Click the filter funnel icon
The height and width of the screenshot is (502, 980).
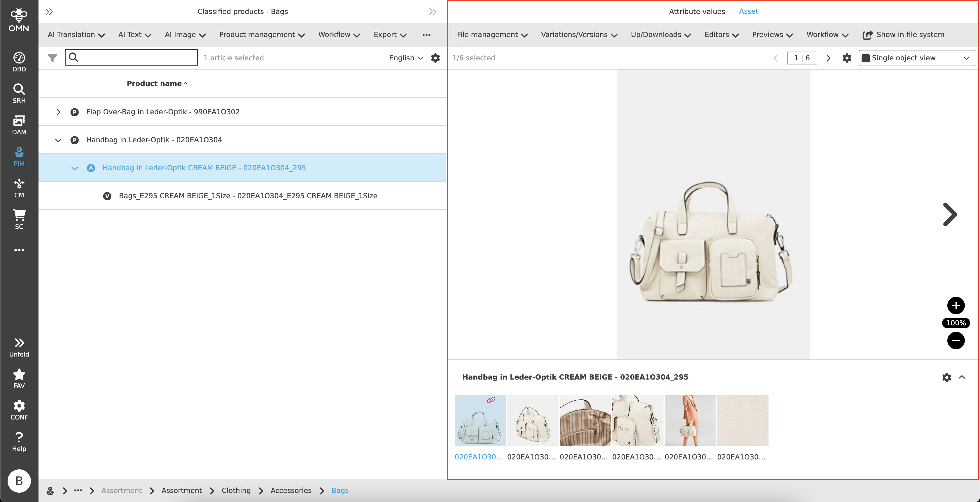(52, 58)
